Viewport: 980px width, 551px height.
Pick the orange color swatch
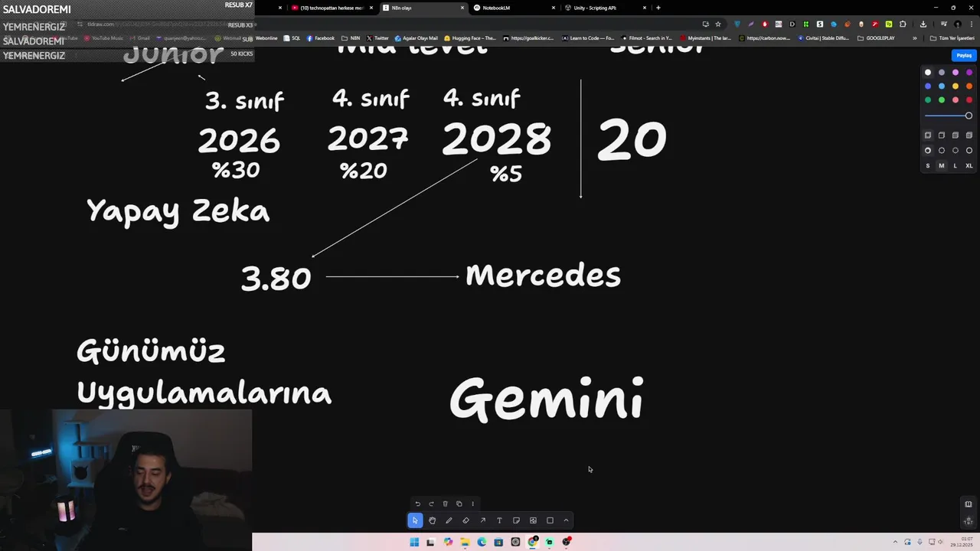[x=969, y=86]
